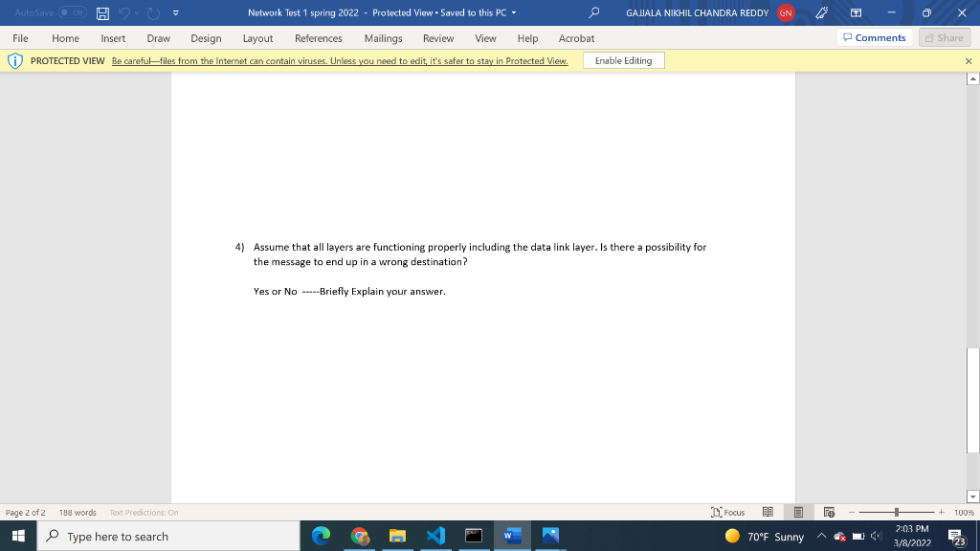Switch to Web Layout view icon
Screen dimensions: 980x551
pos(829,513)
